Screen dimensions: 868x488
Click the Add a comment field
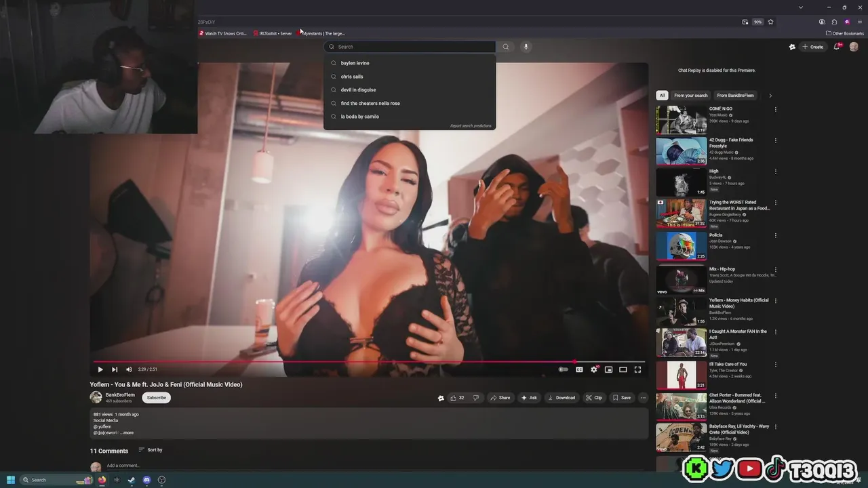(123, 466)
